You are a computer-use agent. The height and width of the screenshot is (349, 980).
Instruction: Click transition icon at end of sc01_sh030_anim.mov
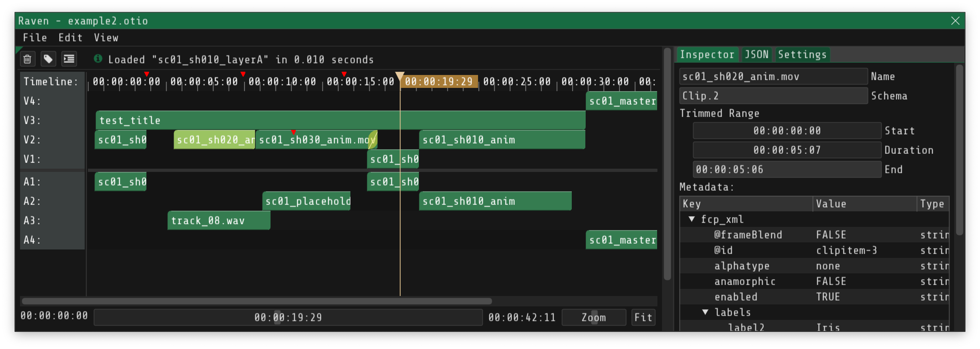(373, 140)
